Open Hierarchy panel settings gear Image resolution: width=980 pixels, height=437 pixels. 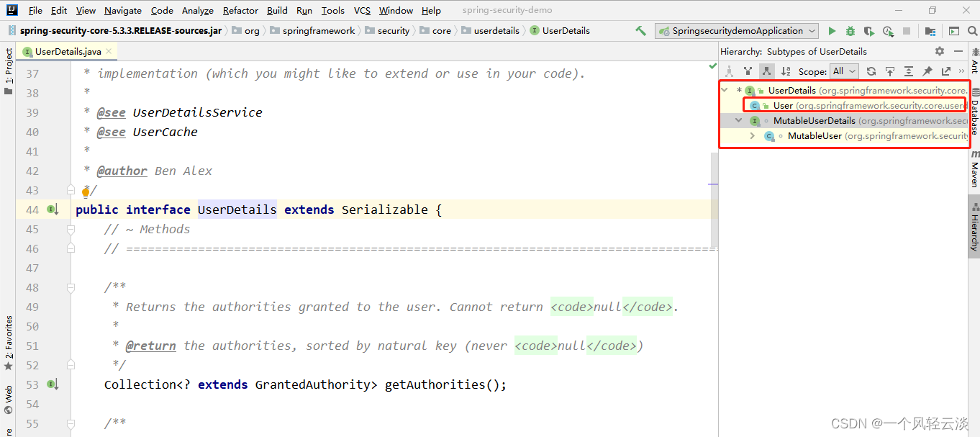tap(940, 51)
